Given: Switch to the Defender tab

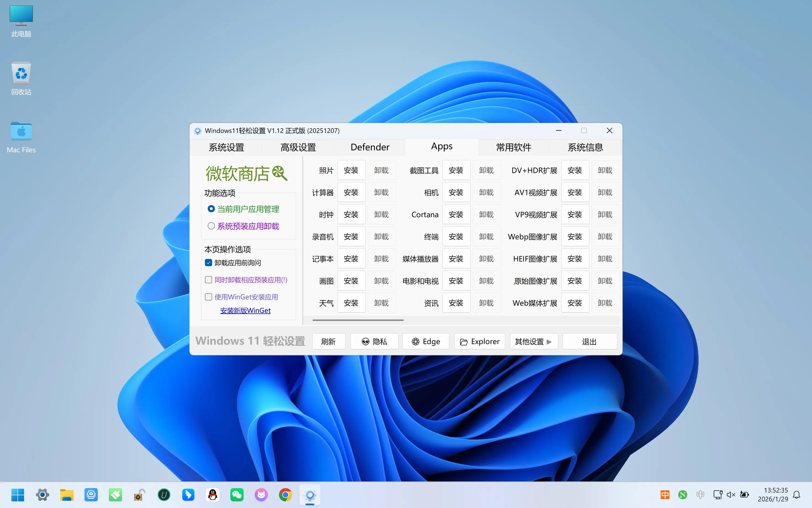Looking at the screenshot, I should pos(370,147).
